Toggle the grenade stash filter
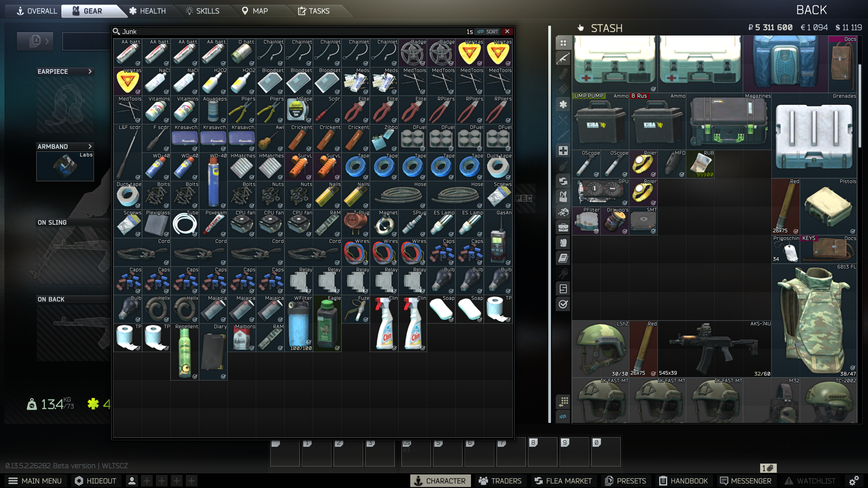868x488 pixels. click(x=563, y=166)
